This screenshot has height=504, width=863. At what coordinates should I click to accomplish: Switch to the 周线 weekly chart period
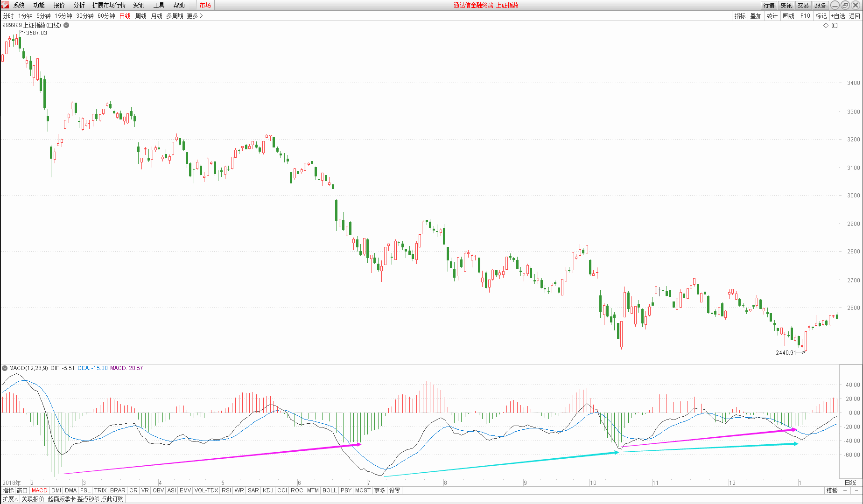click(x=140, y=16)
